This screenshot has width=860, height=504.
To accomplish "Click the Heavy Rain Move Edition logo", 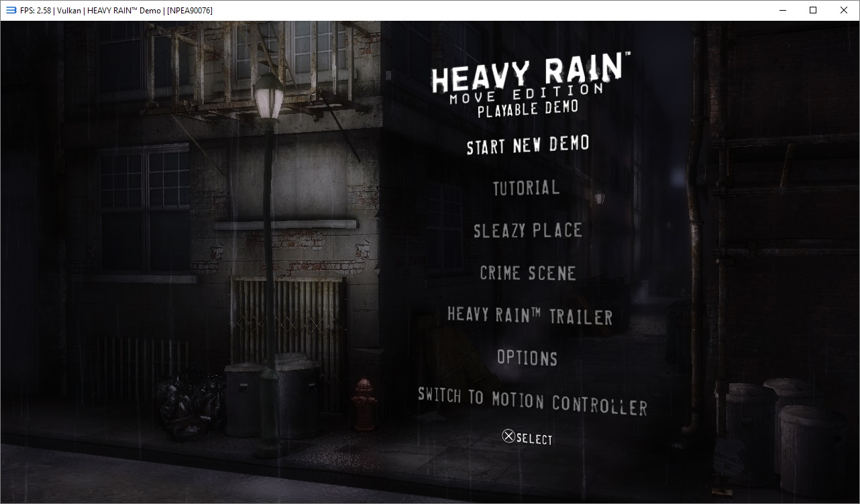I will pyautogui.click(x=530, y=83).
